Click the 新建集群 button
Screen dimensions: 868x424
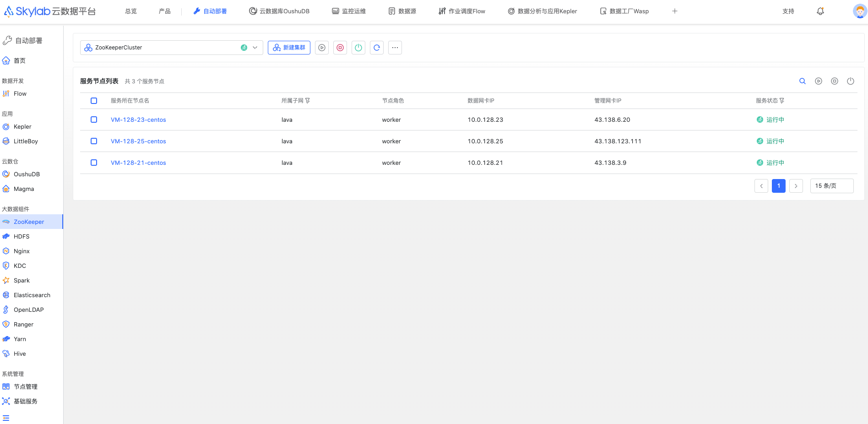pyautogui.click(x=289, y=48)
